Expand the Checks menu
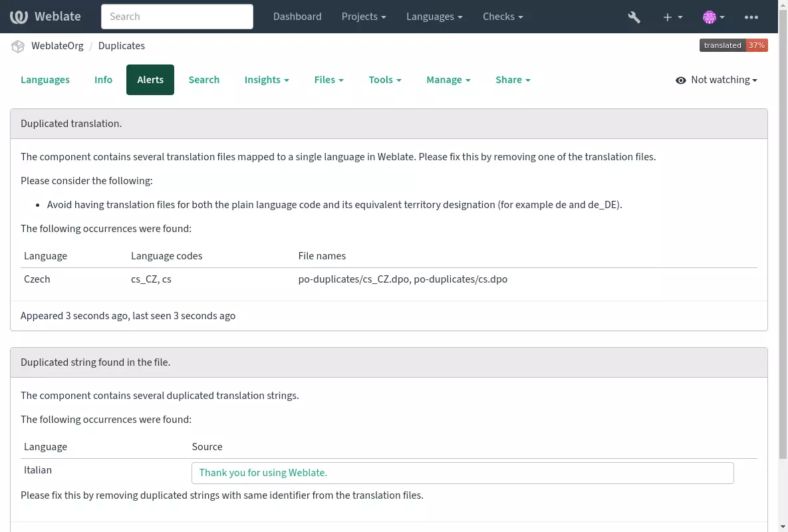Image resolution: width=788 pixels, height=532 pixels. 503,17
